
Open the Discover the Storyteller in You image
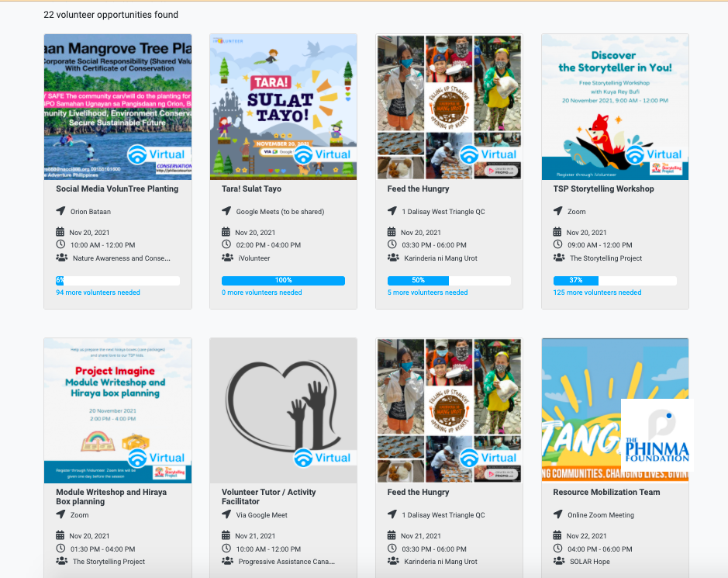(x=615, y=107)
